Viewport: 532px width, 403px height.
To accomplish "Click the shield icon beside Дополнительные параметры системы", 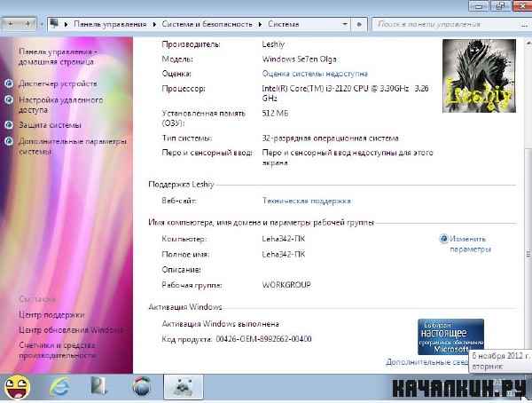I will pos(9,140).
